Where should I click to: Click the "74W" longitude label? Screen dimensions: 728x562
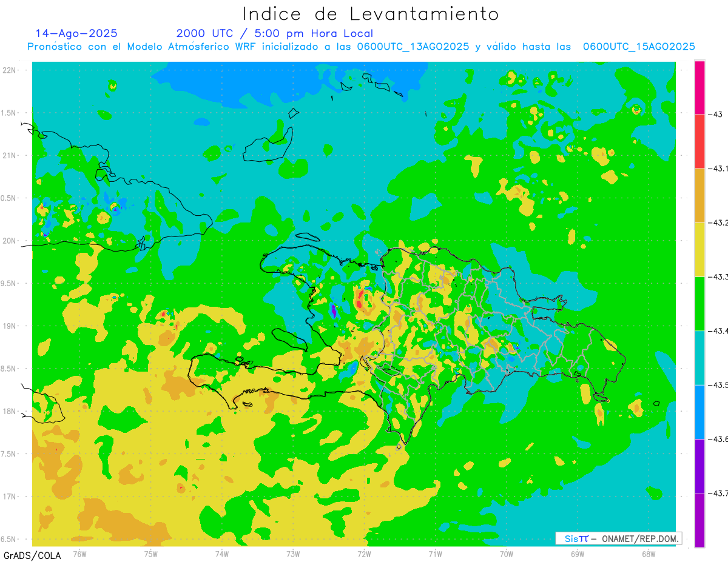[222, 554]
